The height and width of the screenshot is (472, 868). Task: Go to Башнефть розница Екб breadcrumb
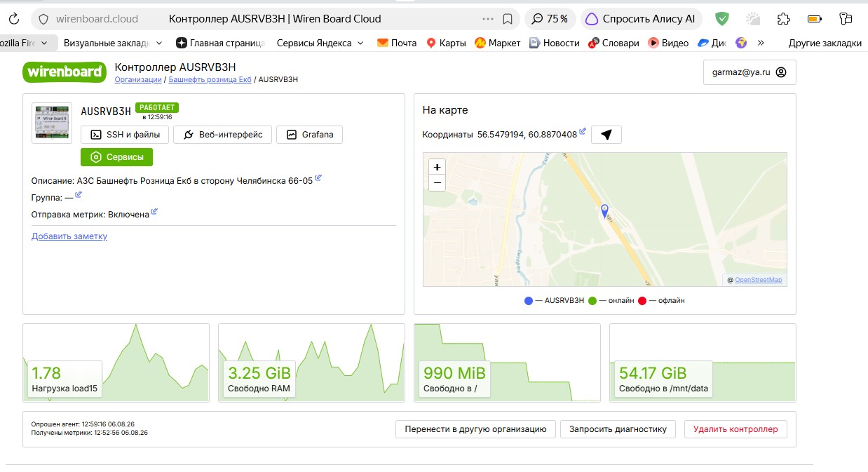tap(210, 80)
